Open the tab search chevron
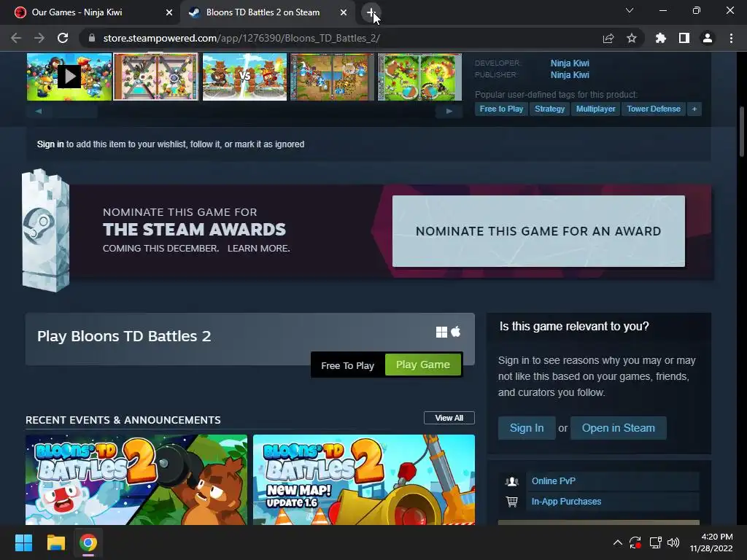The width and height of the screenshot is (747, 560). 630,10
